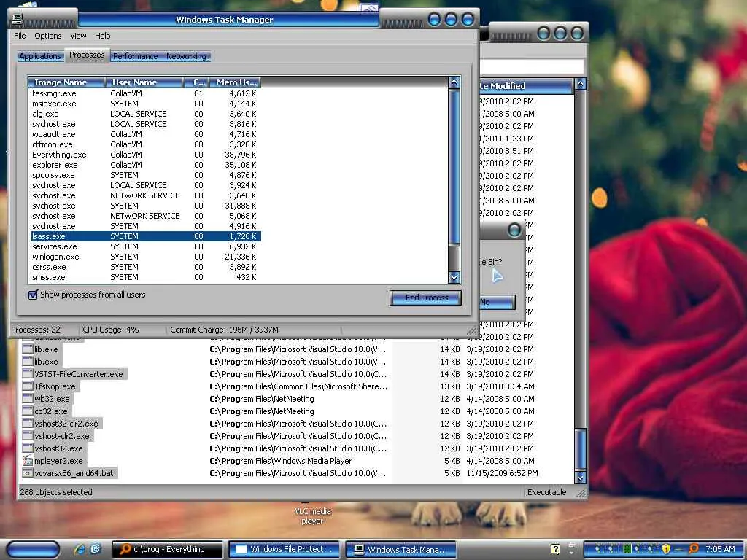Switch to the Performance tab
Screen dimensions: 747x560
click(135, 56)
